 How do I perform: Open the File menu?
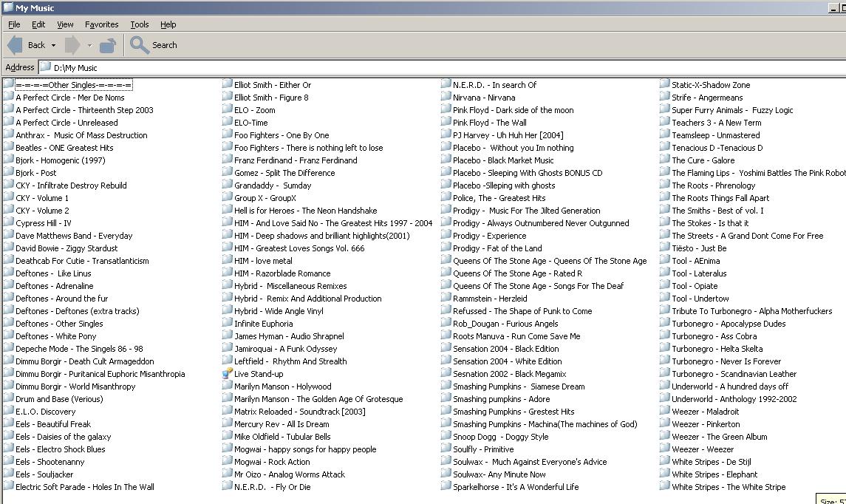[14, 24]
